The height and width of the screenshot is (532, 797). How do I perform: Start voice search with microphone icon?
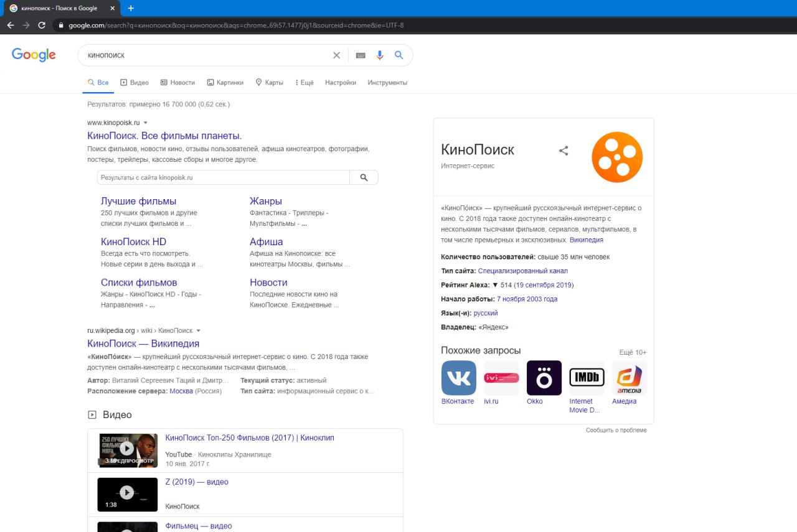point(380,55)
